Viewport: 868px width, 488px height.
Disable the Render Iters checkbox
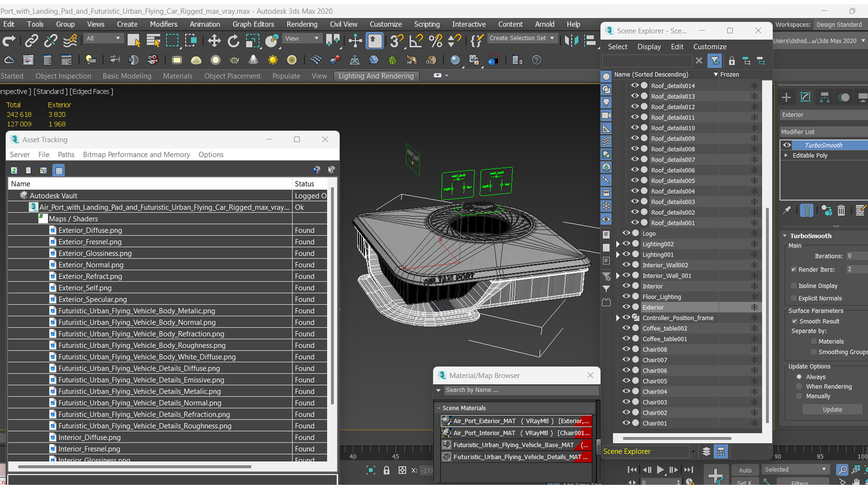794,269
